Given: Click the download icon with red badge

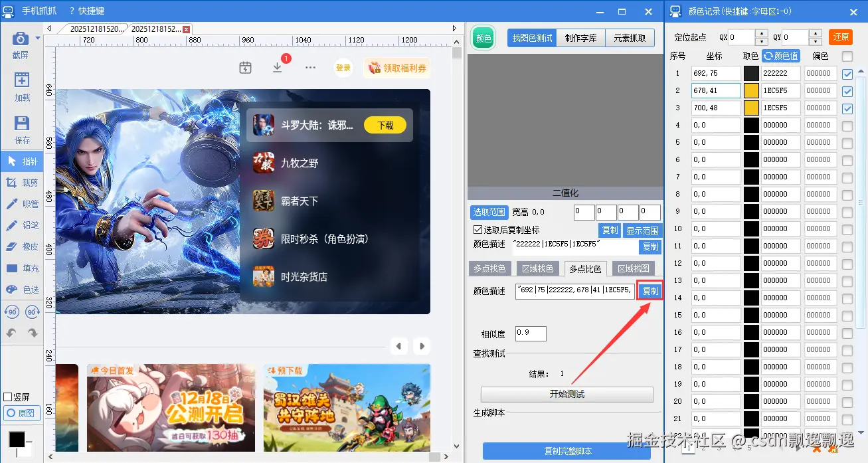Looking at the screenshot, I should tap(278, 67).
